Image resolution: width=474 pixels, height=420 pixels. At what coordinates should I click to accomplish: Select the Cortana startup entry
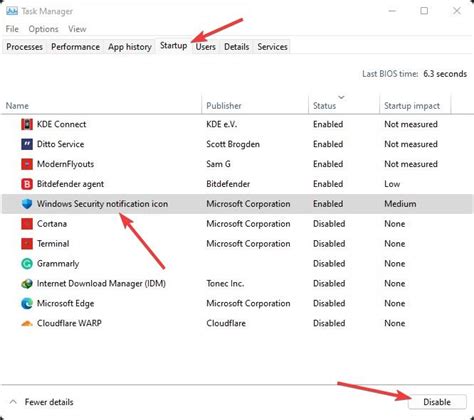(x=237, y=224)
